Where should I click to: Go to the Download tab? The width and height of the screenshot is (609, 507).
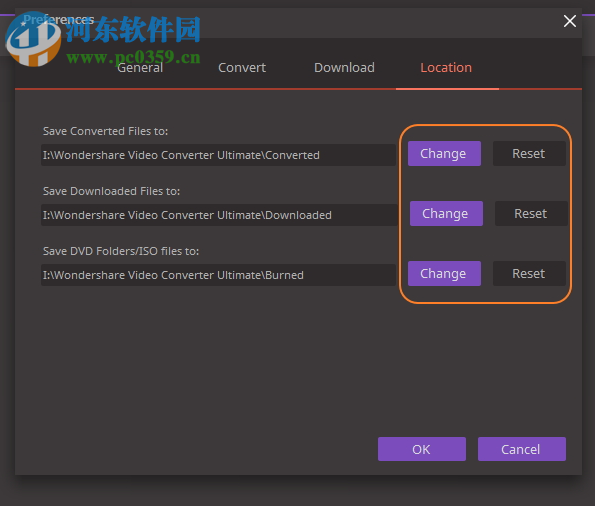344,68
